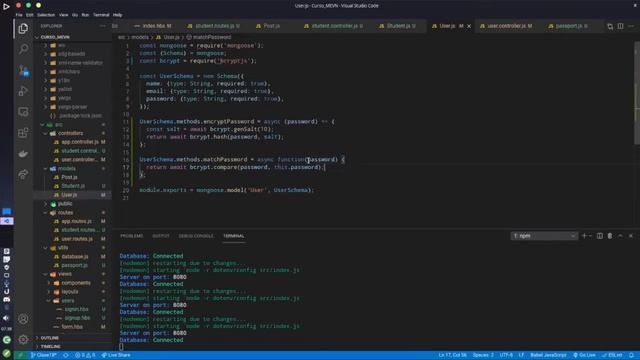Click the Git branch indicator in status bar
The width and height of the screenshot is (640, 360).
click(x=44, y=355)
